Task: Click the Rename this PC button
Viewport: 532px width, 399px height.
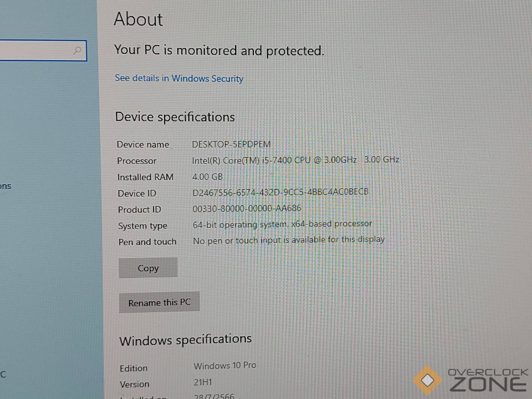Action: (159, 302)
